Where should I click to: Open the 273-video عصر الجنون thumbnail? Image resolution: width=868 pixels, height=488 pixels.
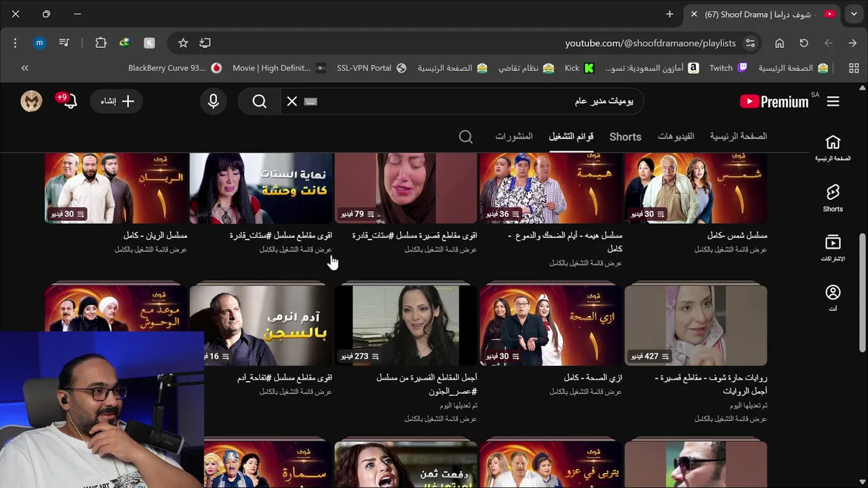406,325
